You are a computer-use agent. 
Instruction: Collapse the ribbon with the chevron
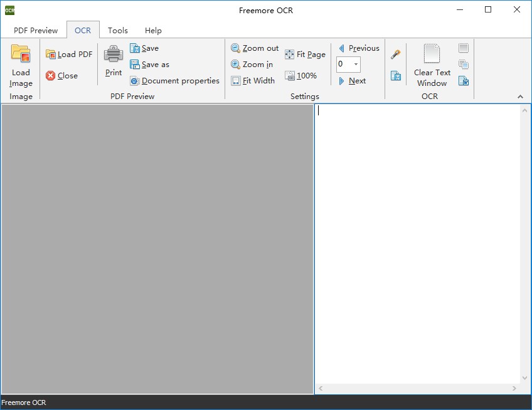[x=520, y=97]
